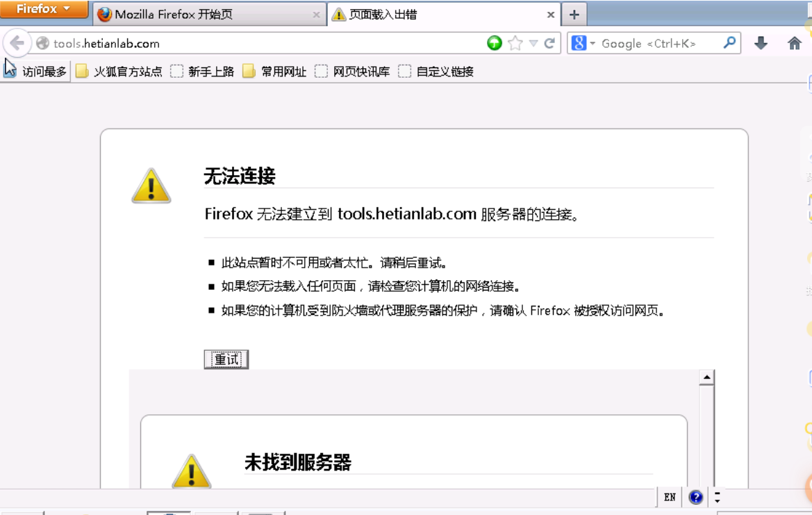The height and width of the screenshot is (515, 812).
Task: Go back with the back arrow button
Action: tap(17, 43)
